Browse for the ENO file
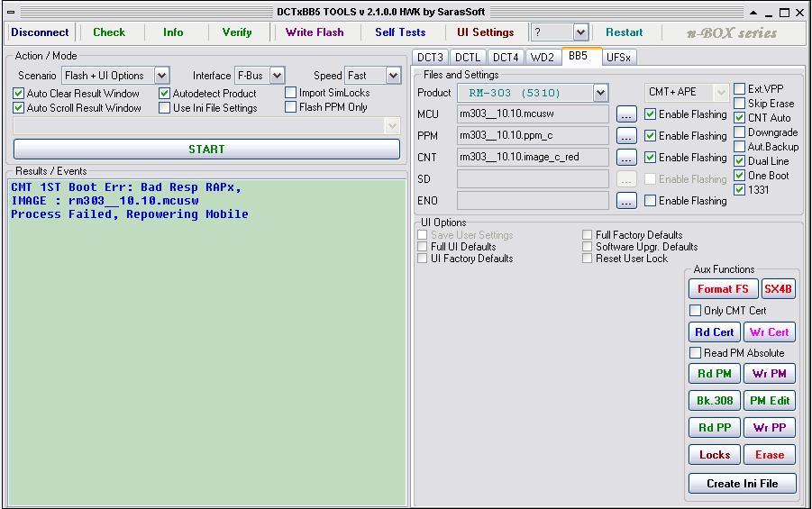 pyautogui.click(x=626, y=200)
